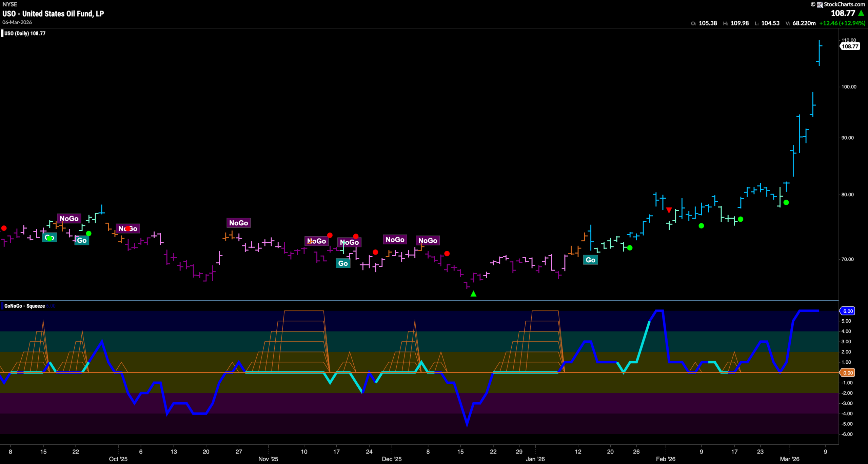Click the Oct '25 date axis label

118,459
